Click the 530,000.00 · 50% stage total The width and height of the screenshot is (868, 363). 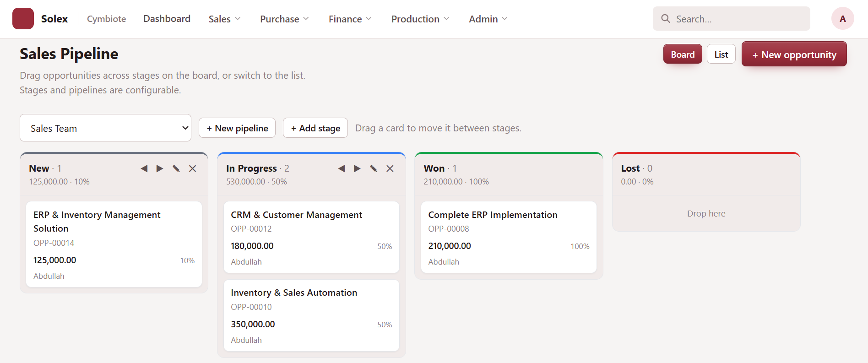point(256,181)
